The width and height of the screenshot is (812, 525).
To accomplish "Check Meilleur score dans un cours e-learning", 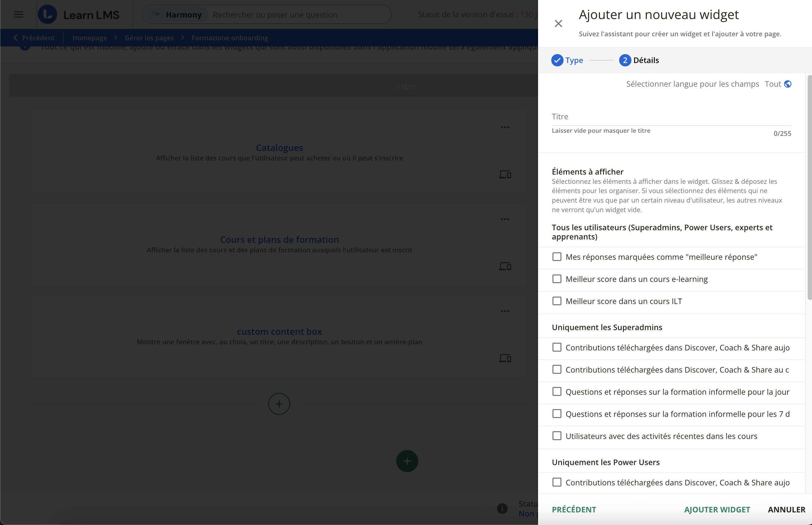I will [557, 279].
